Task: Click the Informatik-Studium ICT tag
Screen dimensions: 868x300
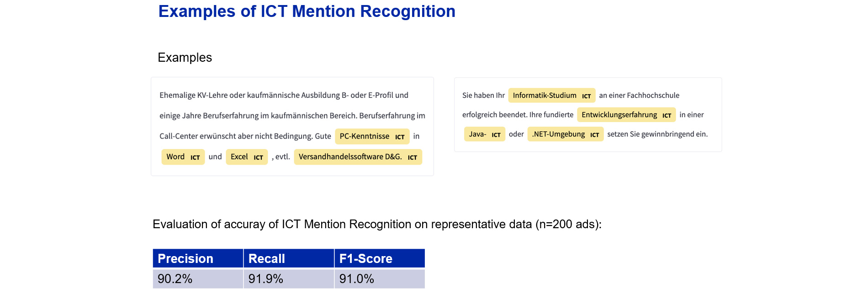Action: (x=552, y=95)
